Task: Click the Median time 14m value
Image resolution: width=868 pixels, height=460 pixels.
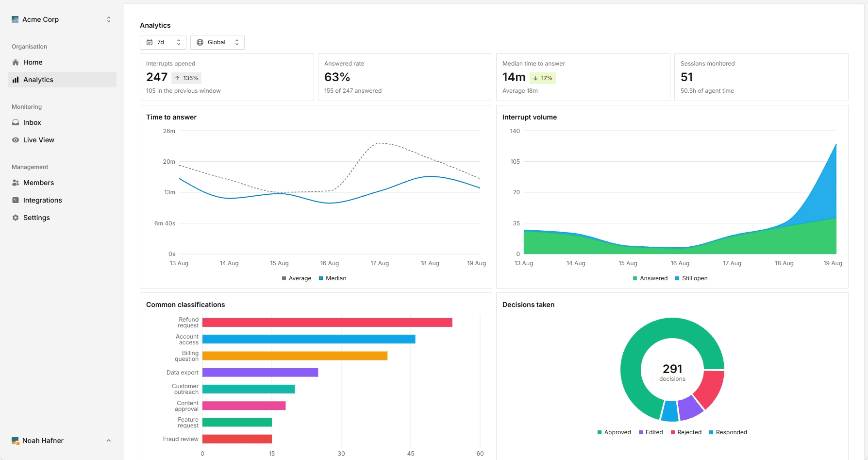Action: point(514,77)
